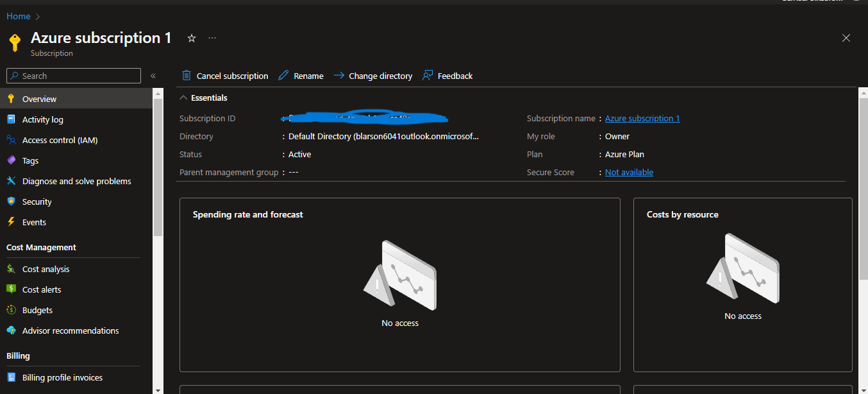Open Advisor recommendations icon
This screenshot has height=394, width=868.
tap(12, 330)
